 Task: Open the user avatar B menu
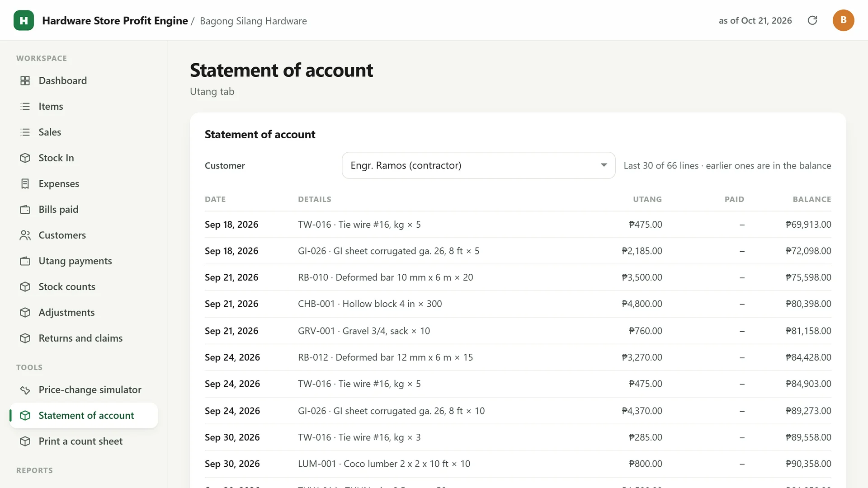843,20
